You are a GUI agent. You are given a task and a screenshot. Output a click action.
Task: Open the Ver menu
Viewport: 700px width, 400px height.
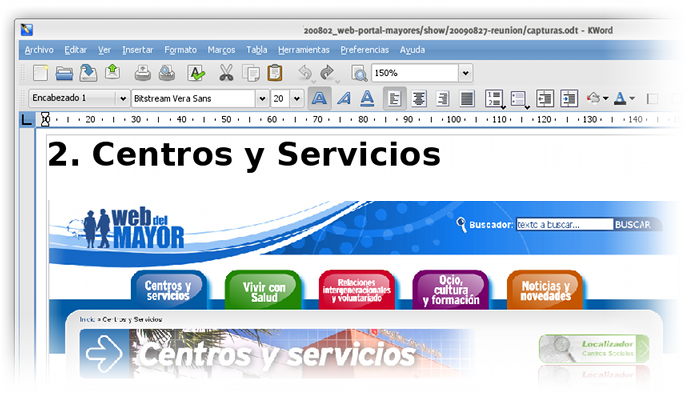coord(104,50)
